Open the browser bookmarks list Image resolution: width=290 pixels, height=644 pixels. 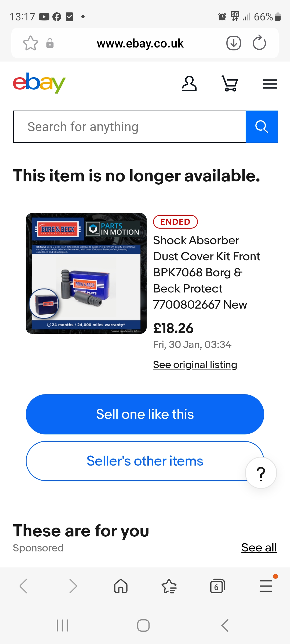(x=169, y=586)
